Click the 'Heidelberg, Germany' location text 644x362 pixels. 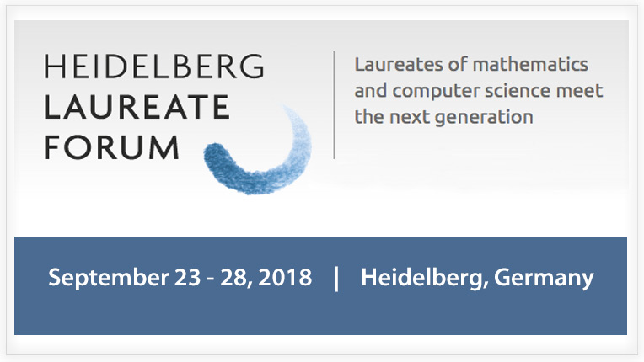[477, 279]
